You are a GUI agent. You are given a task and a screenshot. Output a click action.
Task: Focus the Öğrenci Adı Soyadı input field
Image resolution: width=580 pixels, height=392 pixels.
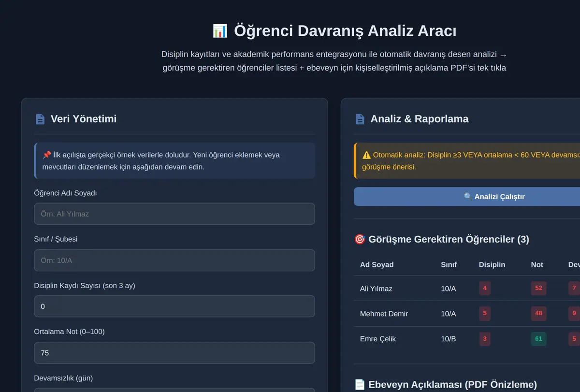pos(174,214)
